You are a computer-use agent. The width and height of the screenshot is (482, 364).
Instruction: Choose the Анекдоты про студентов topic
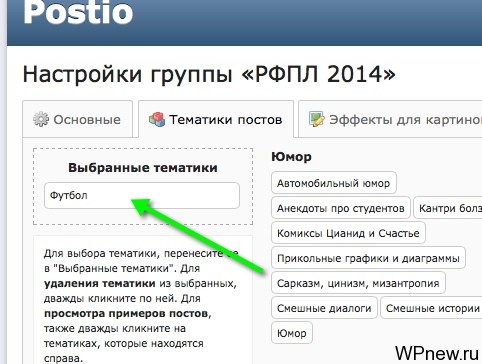tap(341, 208)
